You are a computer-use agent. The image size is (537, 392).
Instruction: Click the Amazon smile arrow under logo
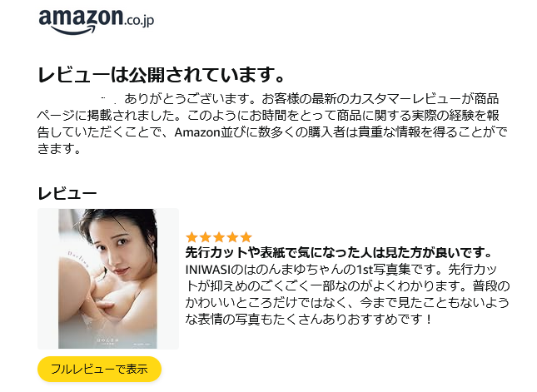click(x=72, y=30)
